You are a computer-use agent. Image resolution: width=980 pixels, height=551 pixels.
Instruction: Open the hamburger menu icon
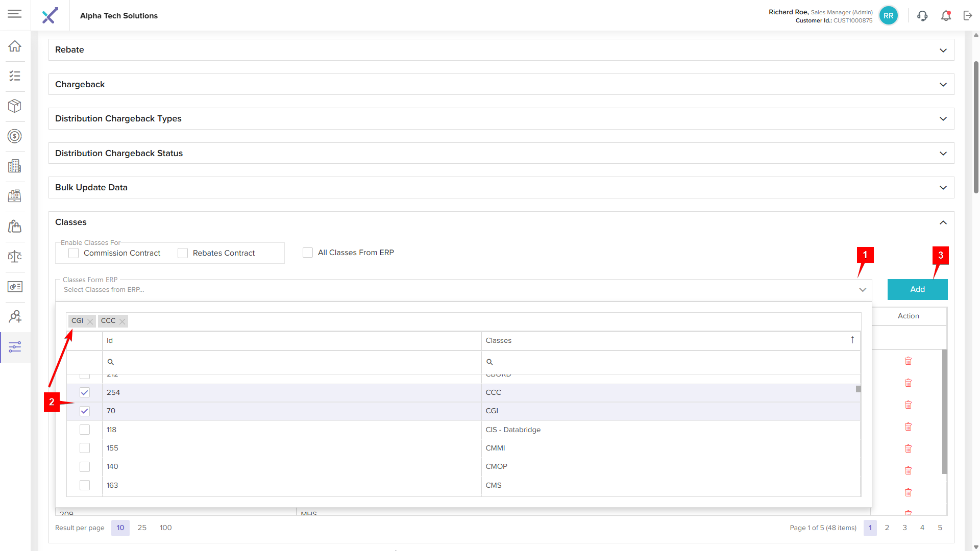15,14
